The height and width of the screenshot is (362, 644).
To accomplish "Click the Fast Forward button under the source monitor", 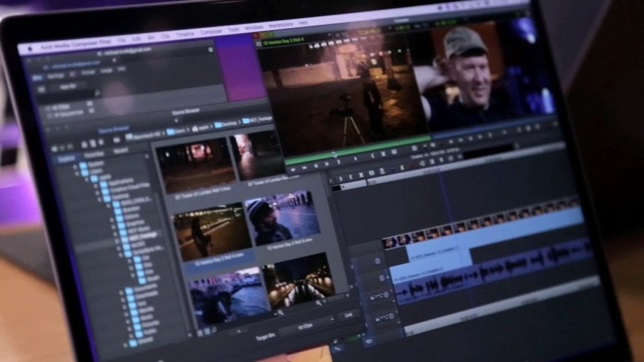I will click(304, 167).
